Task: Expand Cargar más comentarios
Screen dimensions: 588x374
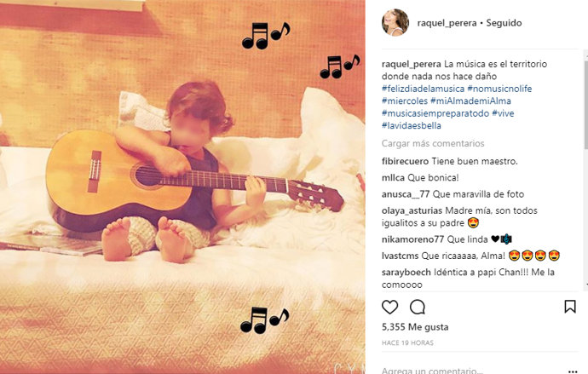Action: tap(433, 143)
